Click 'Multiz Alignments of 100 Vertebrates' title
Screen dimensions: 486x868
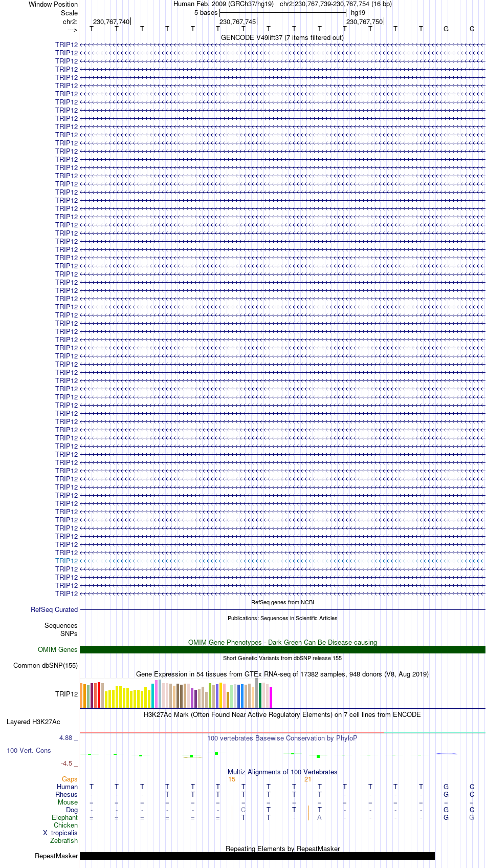(x=282, y=772)
